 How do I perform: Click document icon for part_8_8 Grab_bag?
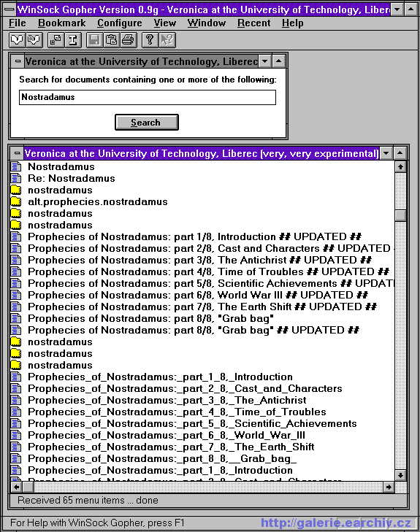[15, 458]
